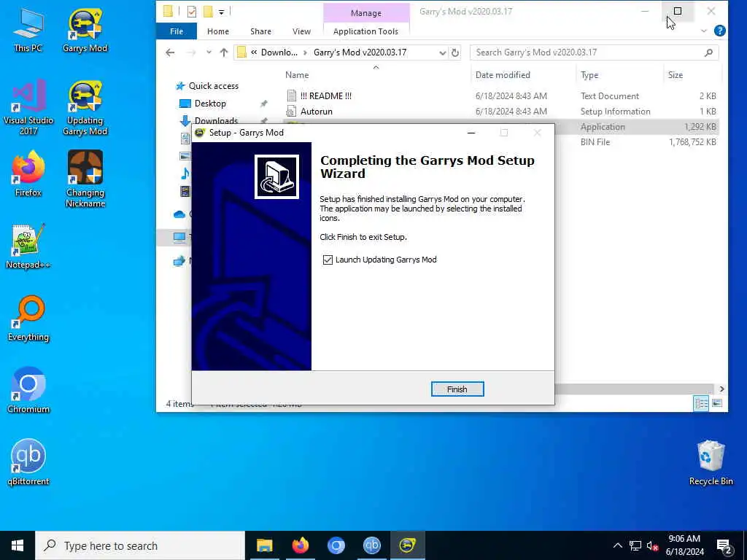Expand address bar history dropdown
The image size is (747, 560).
[x=443, y=52]
